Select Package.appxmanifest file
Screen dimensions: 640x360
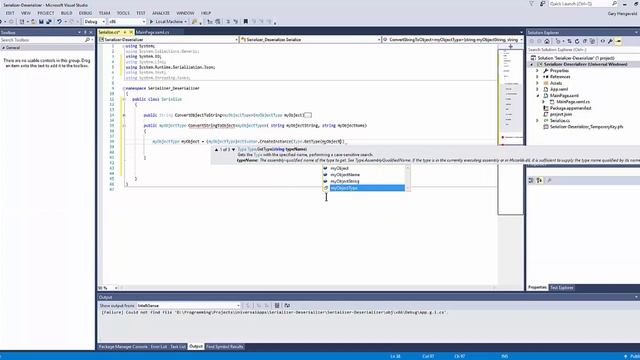[570, 108]
